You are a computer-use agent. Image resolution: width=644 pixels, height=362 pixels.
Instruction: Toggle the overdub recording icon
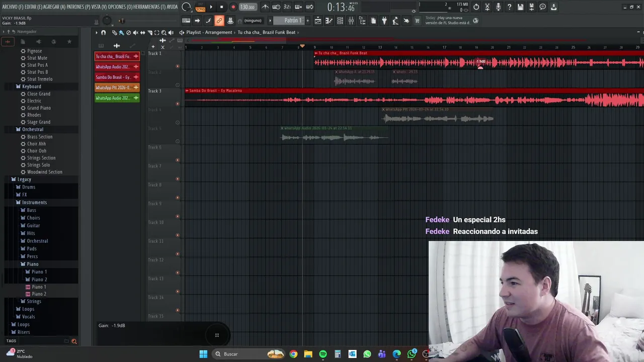[298, 7]
